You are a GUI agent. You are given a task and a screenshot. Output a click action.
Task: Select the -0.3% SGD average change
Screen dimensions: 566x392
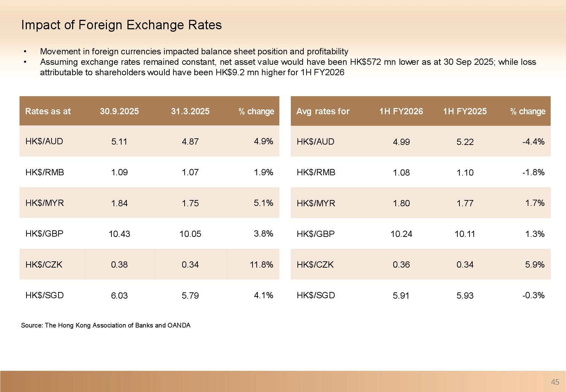pyautogui.click(x=533, y=295)
